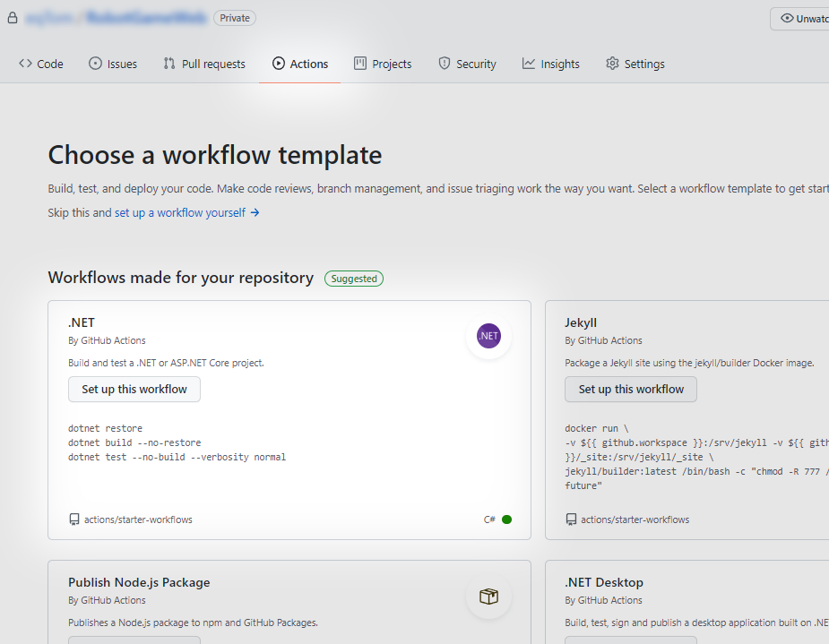Screen dimensions: 829x644
Task: Click the repo icon beside Jekyll starter-workflows
Action: tap(571, 519)
